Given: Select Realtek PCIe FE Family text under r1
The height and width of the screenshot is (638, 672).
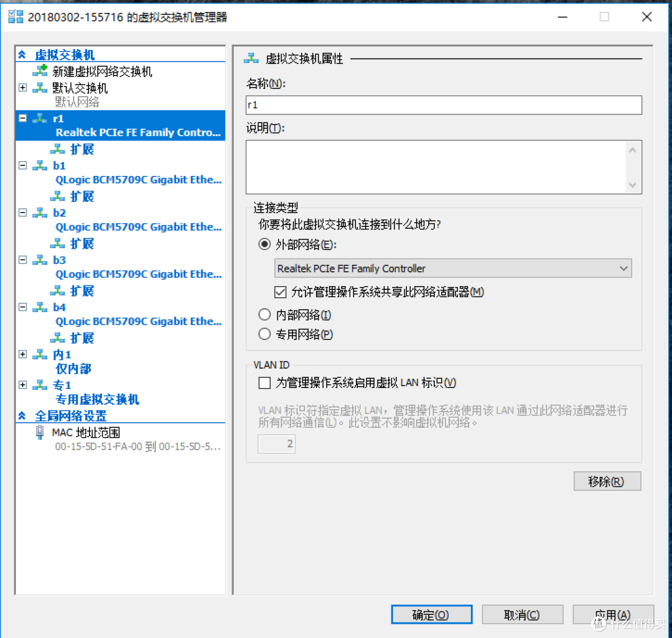Looking at the screenshot, I should pyautogui.click(x=138, y=132).
